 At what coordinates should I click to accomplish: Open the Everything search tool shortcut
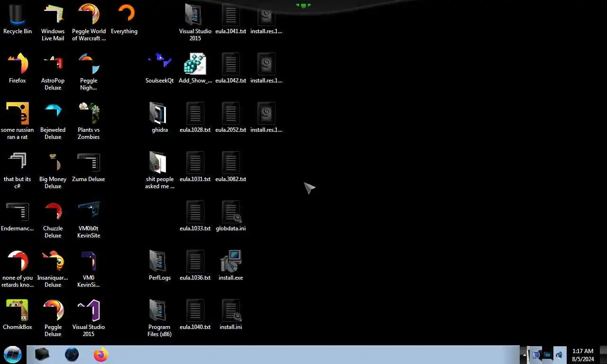coord(124,19)
